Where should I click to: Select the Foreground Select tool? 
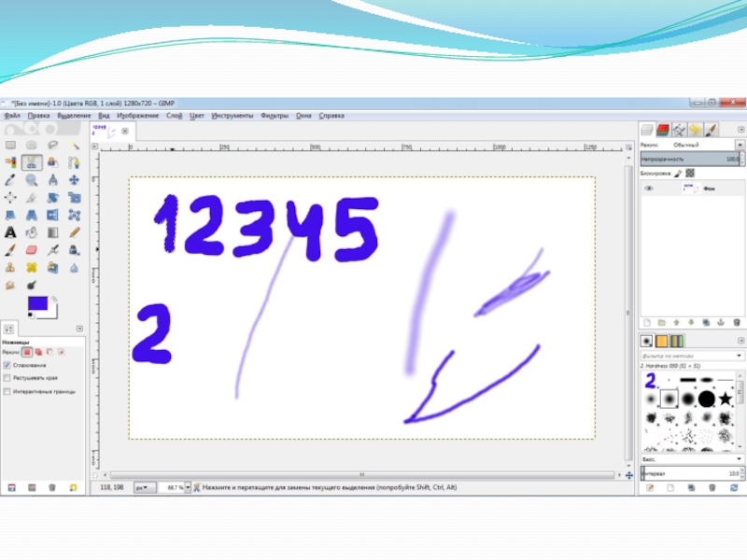click(x=53, y=162)
